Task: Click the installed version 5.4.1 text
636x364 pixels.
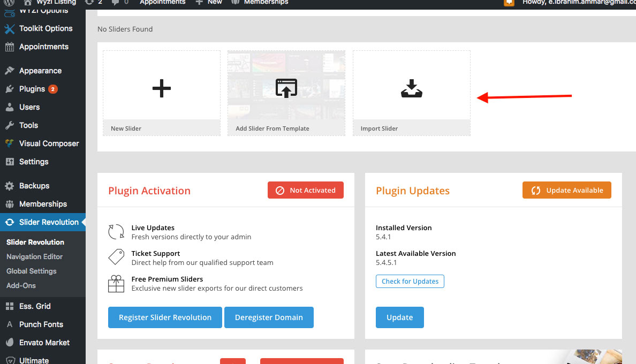Action: point(383,237)
